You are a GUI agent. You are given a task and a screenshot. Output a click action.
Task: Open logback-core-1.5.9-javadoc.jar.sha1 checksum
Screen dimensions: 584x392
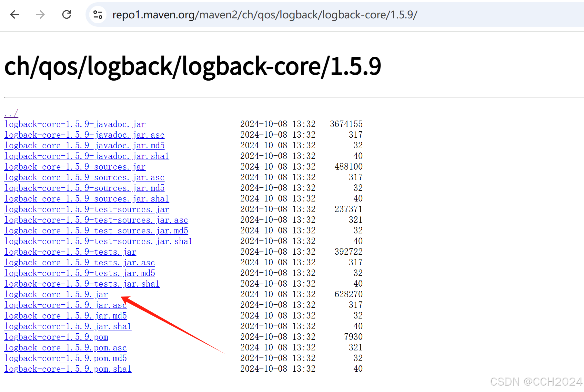[x=86, y=156]
